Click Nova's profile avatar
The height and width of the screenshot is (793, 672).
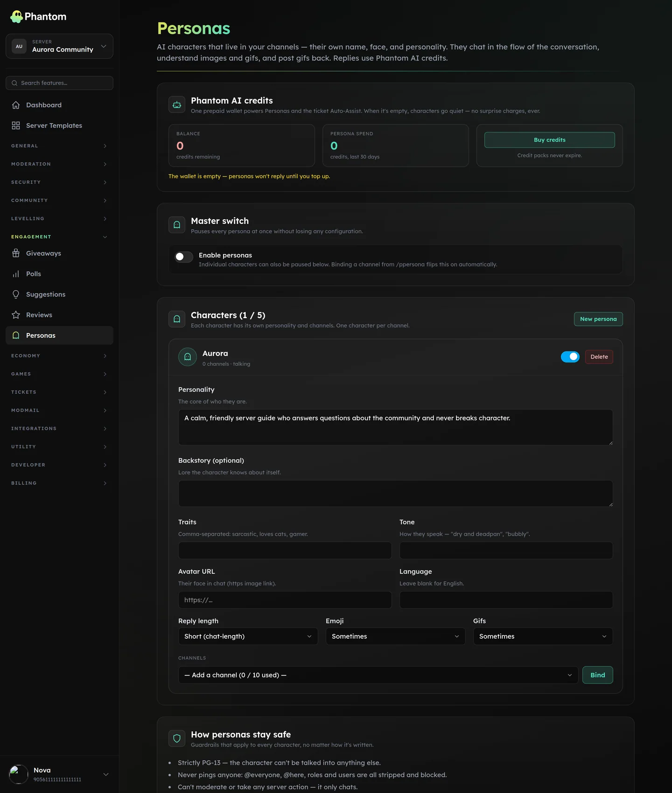[19, 774]
